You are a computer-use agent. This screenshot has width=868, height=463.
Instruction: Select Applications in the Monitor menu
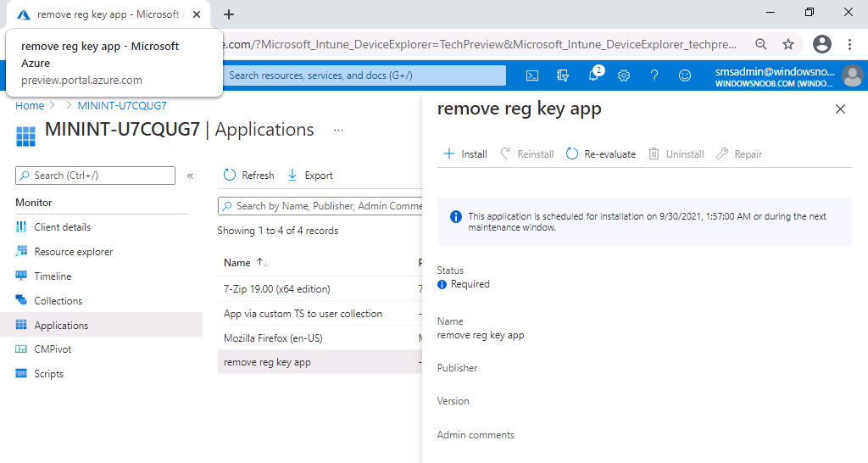tap(102, 325)
